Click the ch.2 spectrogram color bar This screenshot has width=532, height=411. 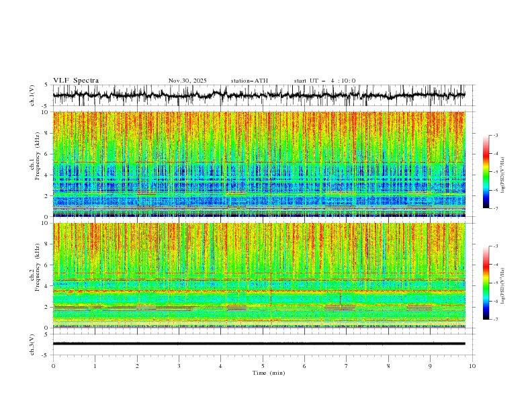coord(486,283)
